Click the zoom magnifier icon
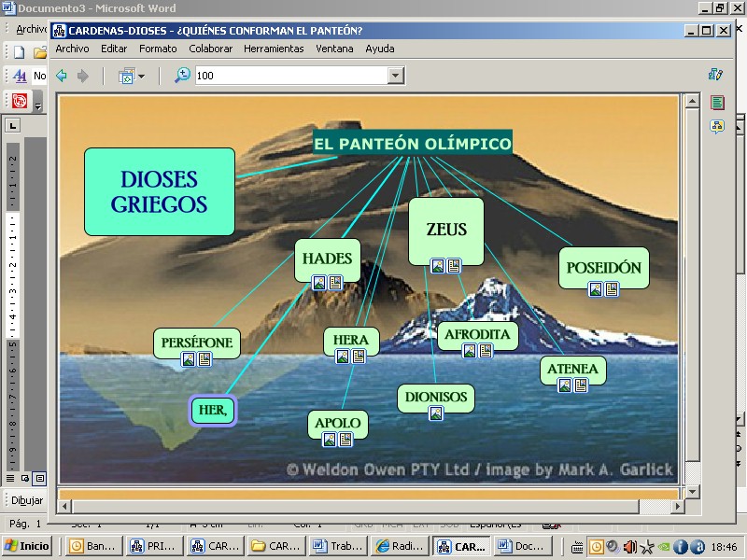 tap(182, 76)
